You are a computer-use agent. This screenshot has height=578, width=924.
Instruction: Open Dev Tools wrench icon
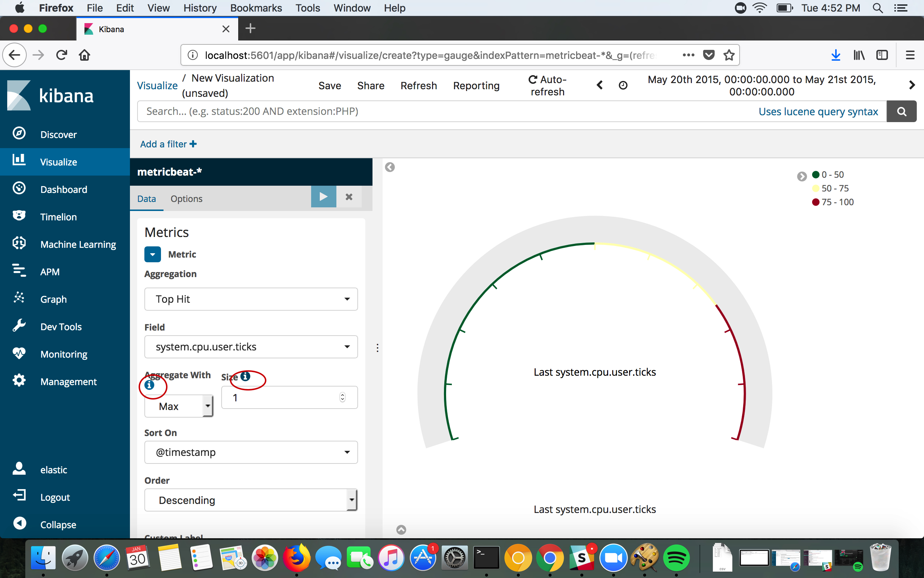coord(19,326)
